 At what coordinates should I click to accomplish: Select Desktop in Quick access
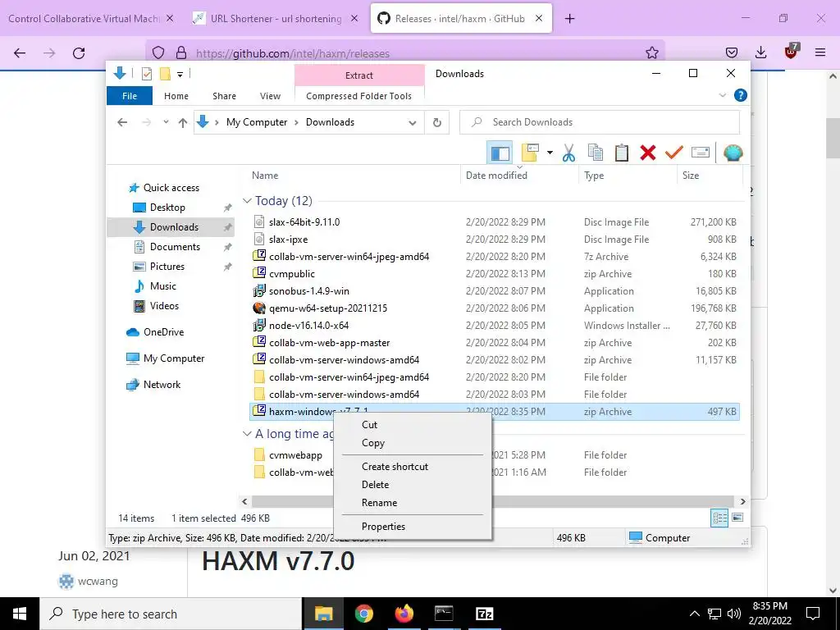tap(167, 208)
